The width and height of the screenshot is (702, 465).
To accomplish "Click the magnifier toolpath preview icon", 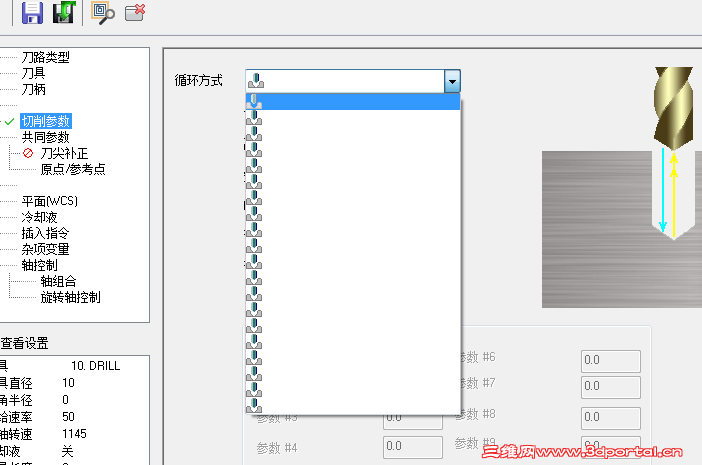I will pyautogui.click(x=103, y=13).
